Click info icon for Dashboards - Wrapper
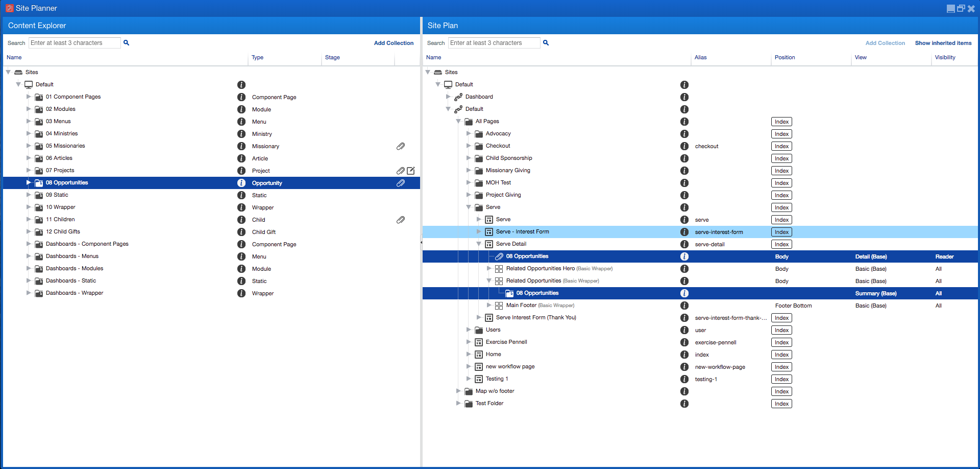 241,293
